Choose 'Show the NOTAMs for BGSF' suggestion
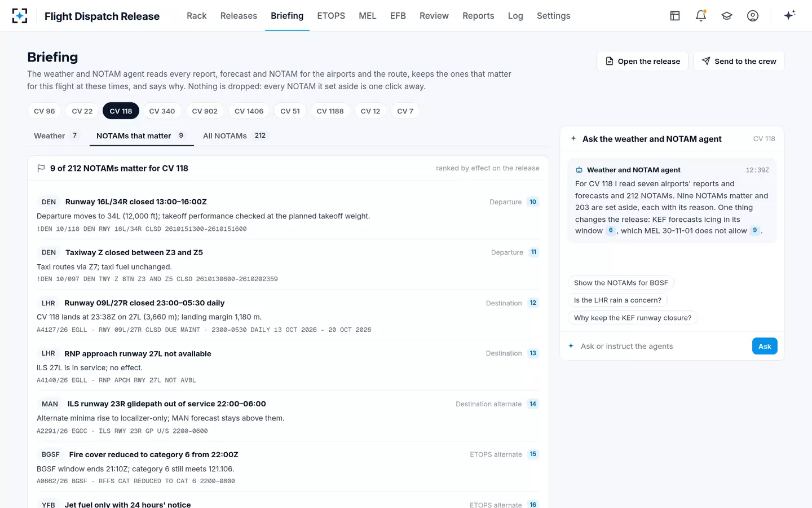This screenshot has width=812, height=508. [621, 283]
